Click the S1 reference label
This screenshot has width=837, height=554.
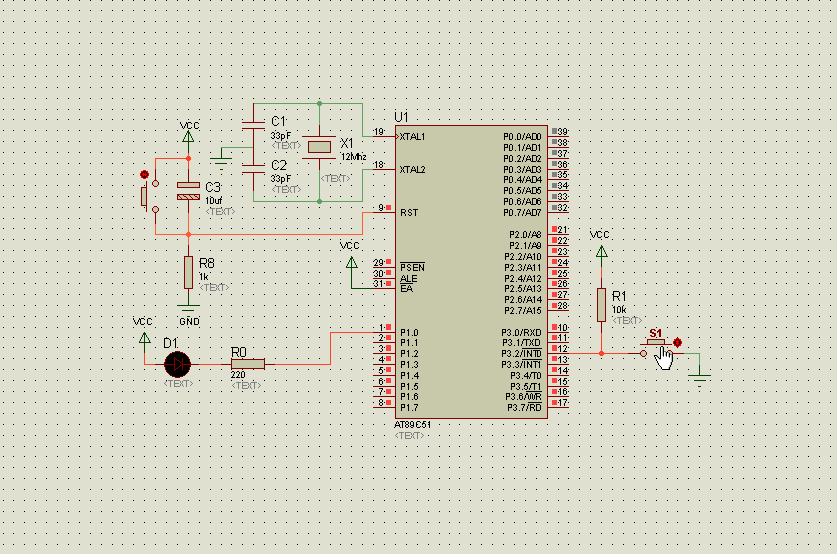point(655,333)
